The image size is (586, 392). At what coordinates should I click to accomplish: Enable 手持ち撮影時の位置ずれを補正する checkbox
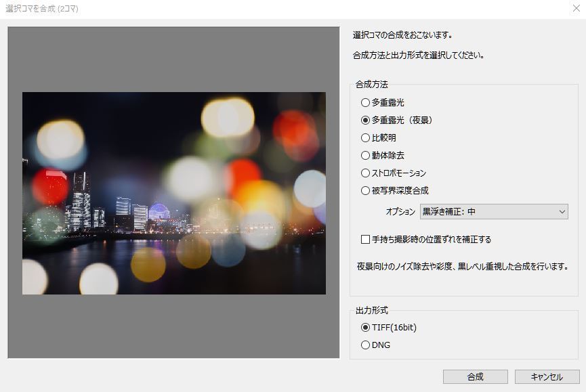coord(366,240)
